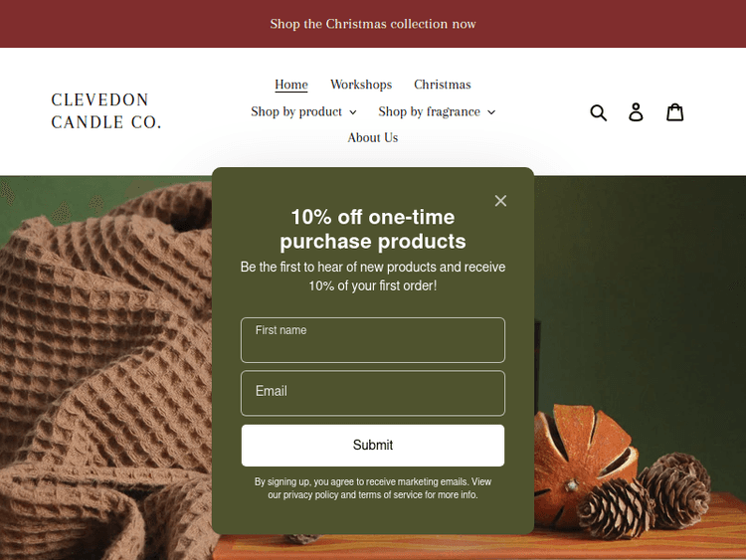The height and width of the screenshot is (560, 746).
Task: Click the Submit button
Action: coord(373,446)
